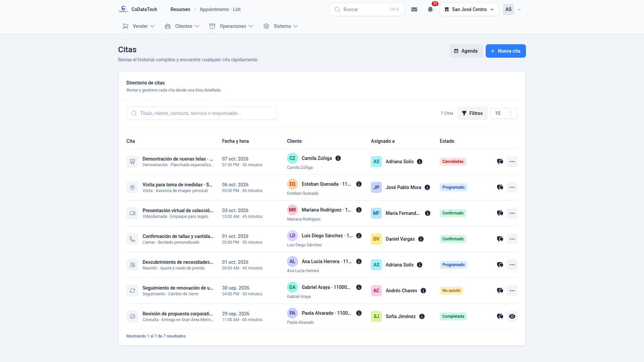View the completed Revisión de propuesta appointment

coord(512,316)
